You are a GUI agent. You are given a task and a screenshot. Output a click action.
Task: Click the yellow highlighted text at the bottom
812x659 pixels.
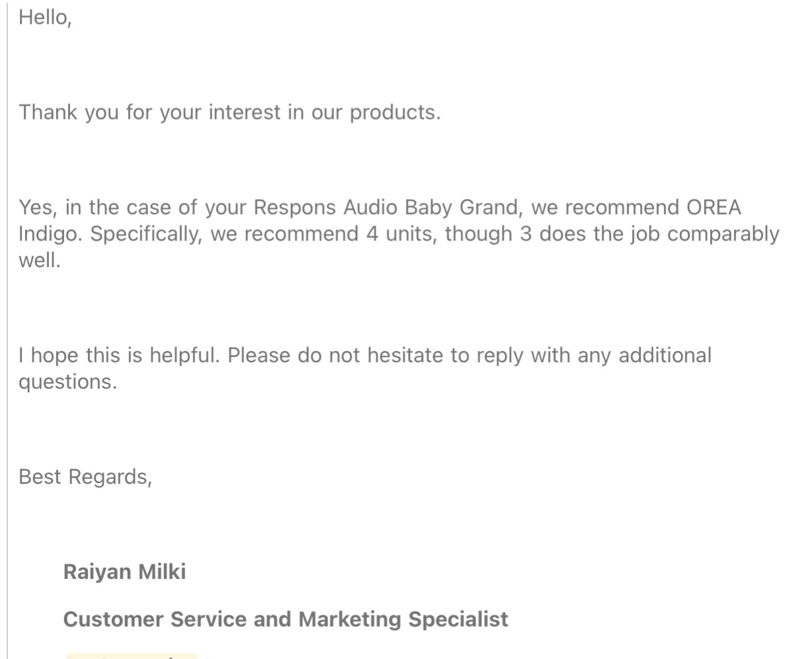(x=131, y=655)
